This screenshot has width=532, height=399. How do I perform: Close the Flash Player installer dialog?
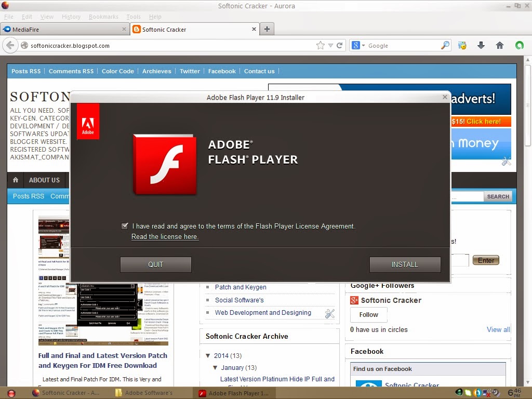point(445,97)
